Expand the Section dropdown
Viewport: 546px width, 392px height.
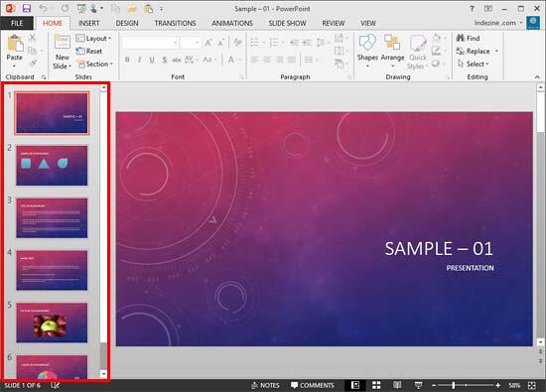point(94,65)
